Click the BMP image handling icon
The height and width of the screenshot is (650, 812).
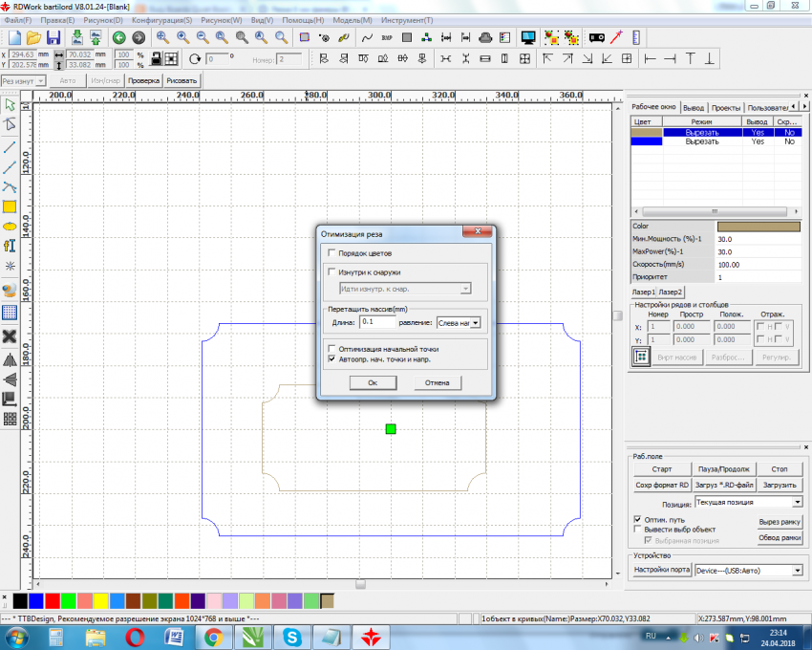point(386,37)
